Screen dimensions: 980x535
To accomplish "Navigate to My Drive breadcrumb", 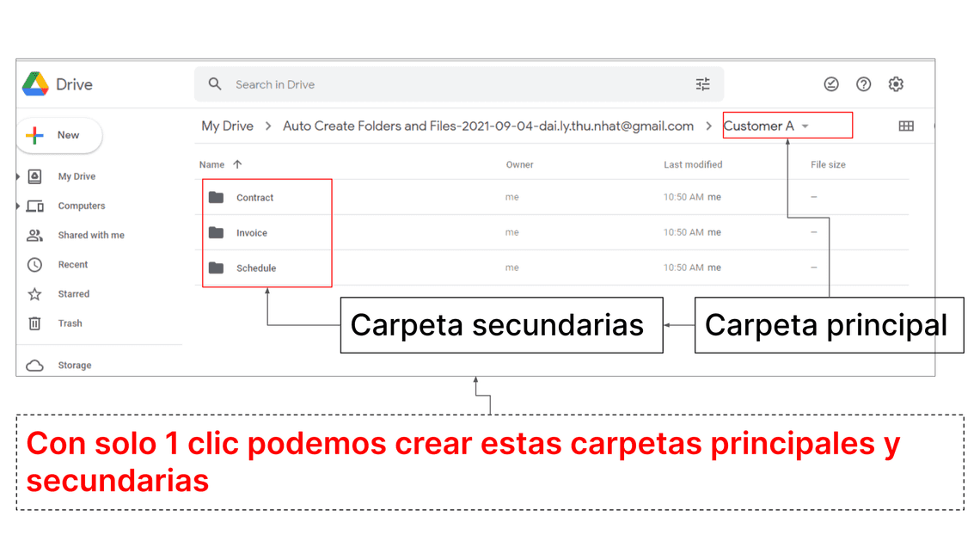I will [227, 126].
